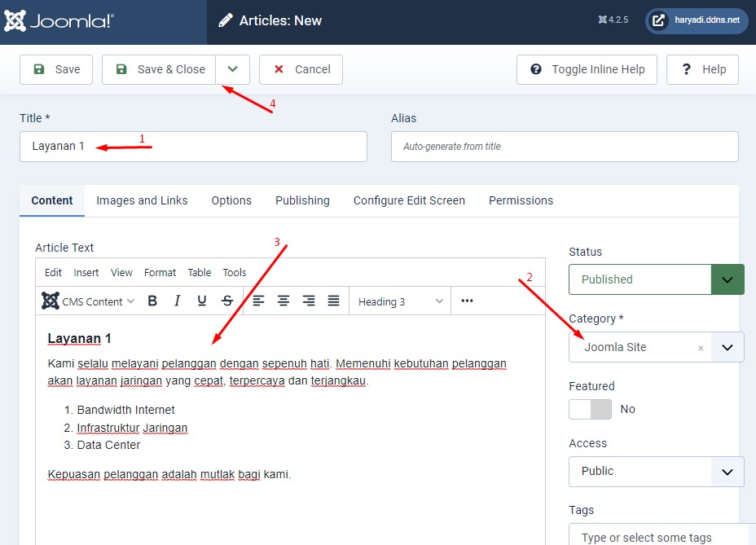The width and height of the screenshot is (756, 545).
Task: Open the Status dropdown showing Published
Action: tap(656, 279)
